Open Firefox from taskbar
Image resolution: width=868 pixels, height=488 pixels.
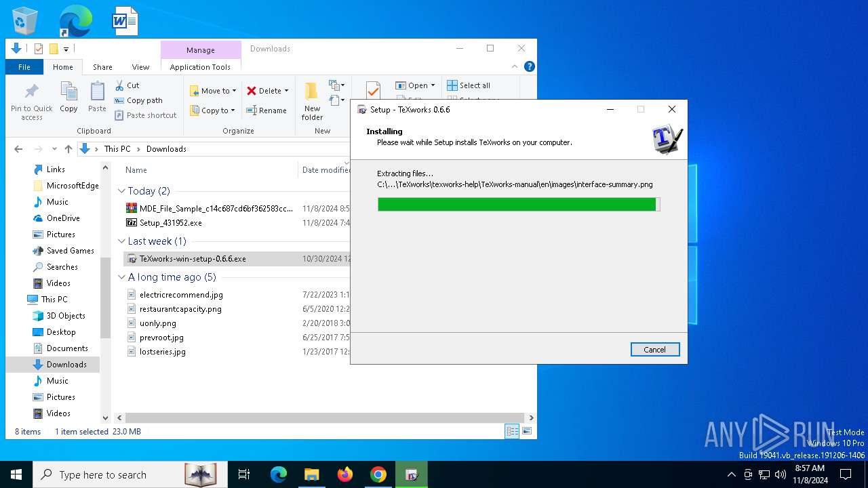click(x=345, y=474)
